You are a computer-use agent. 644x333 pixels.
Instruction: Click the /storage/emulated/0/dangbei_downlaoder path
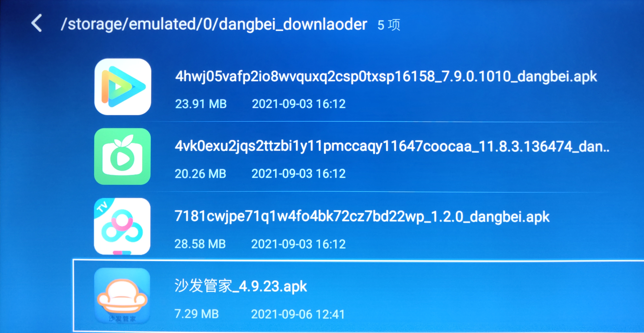pos(214,24)
